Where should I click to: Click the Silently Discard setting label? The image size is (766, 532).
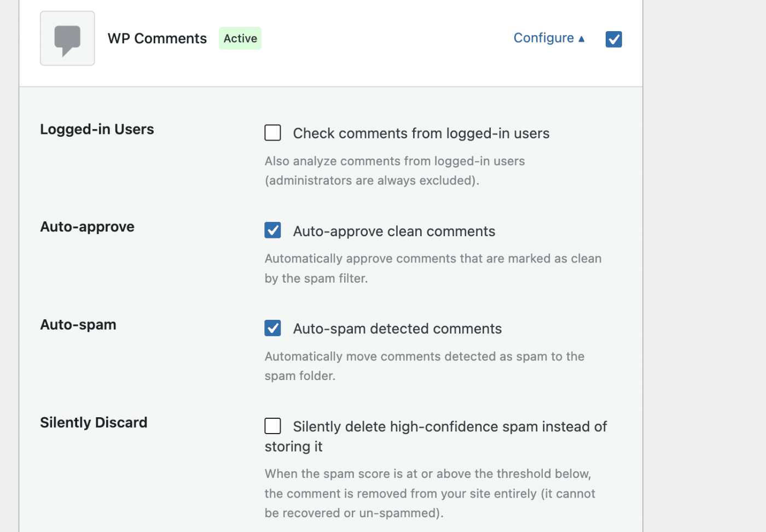coord(94,423)
